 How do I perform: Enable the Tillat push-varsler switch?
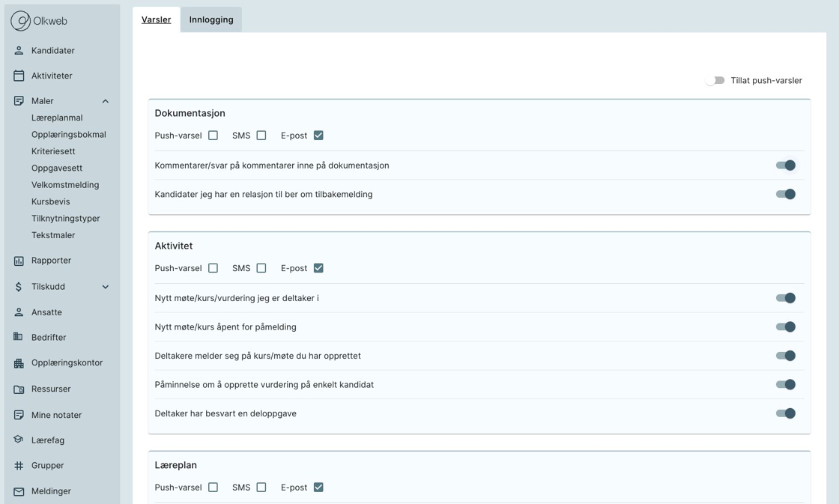715,81
